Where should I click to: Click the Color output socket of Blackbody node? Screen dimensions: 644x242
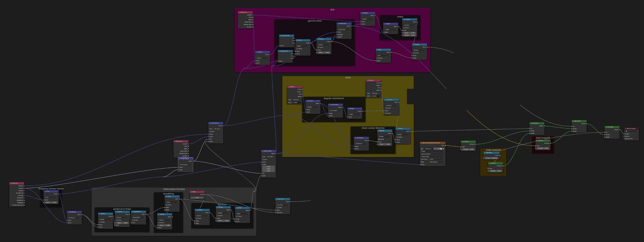[x=500, y=155]
